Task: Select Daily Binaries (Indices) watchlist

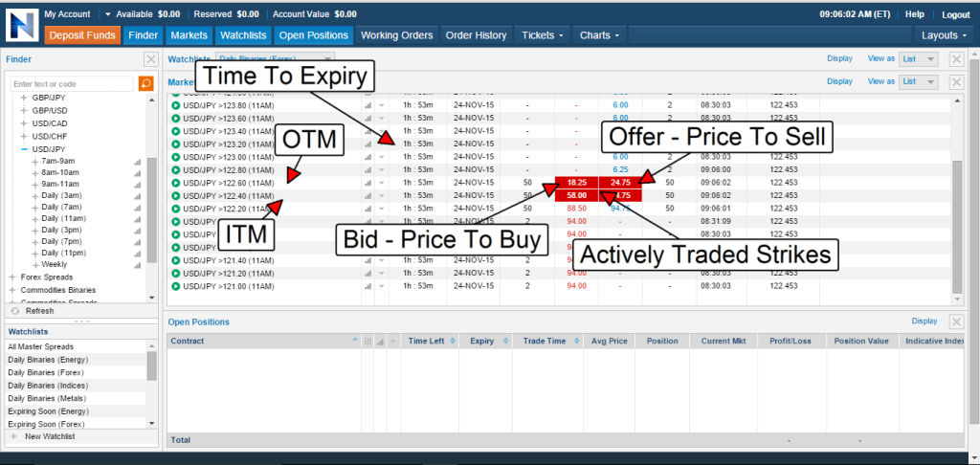Action: (x=48, y=386)
